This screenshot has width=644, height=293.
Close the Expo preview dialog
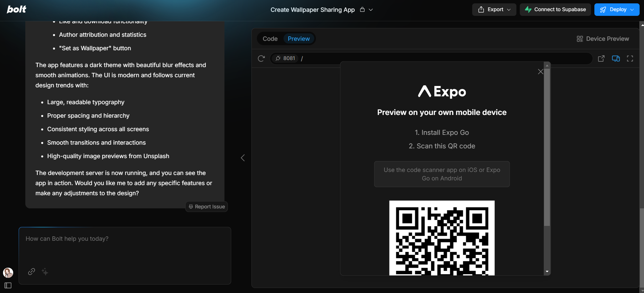(x=540, y=72)
